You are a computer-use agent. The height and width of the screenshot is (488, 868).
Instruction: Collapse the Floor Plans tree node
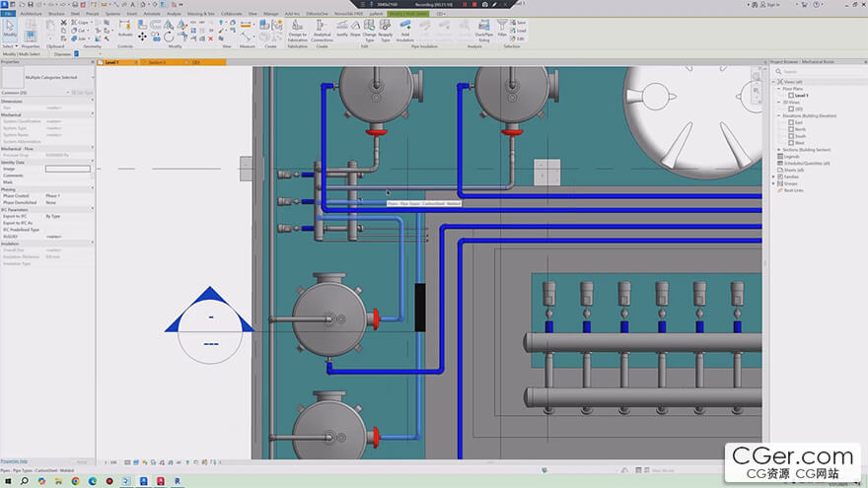click(x=778, y=89)
